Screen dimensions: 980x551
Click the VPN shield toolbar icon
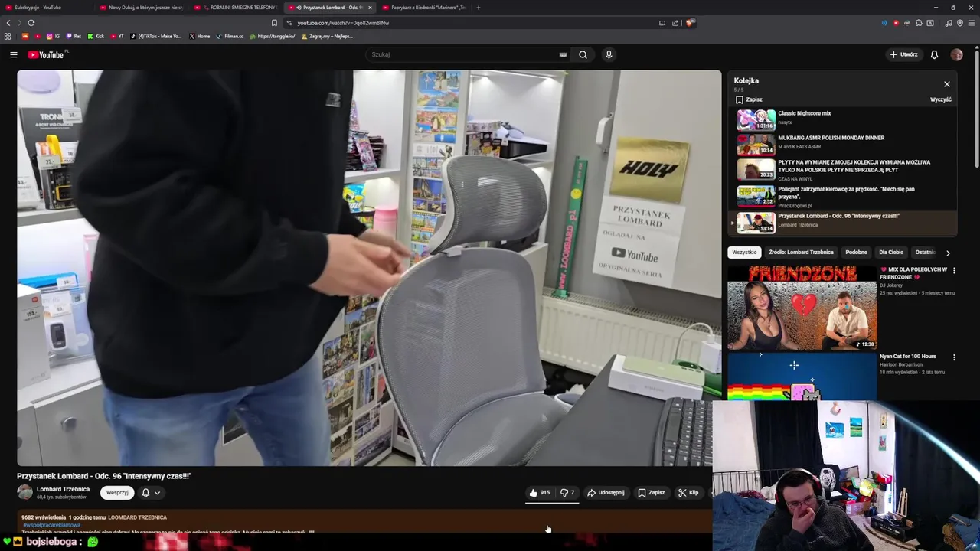tap(959, 23)
